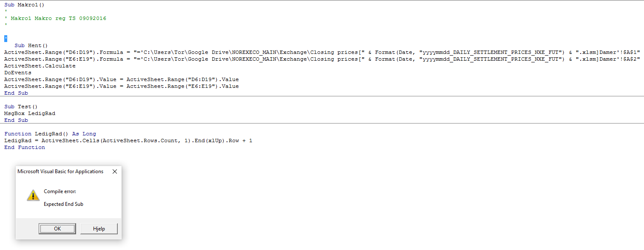This screenshot has width=644, height=250.
Task: Open help with the Hjelp button
Action: click(x=99, y=229)
